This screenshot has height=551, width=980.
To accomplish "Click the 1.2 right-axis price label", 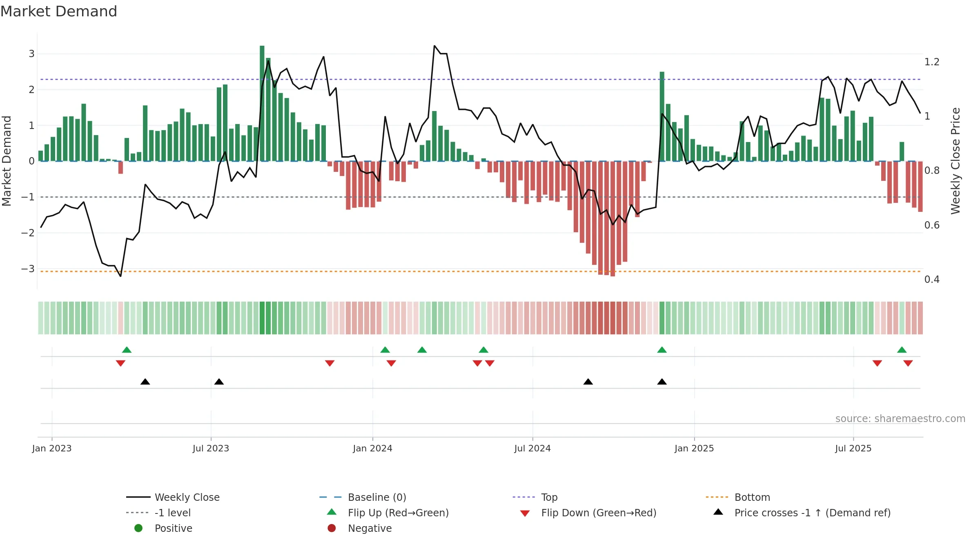I will point(932,62).
